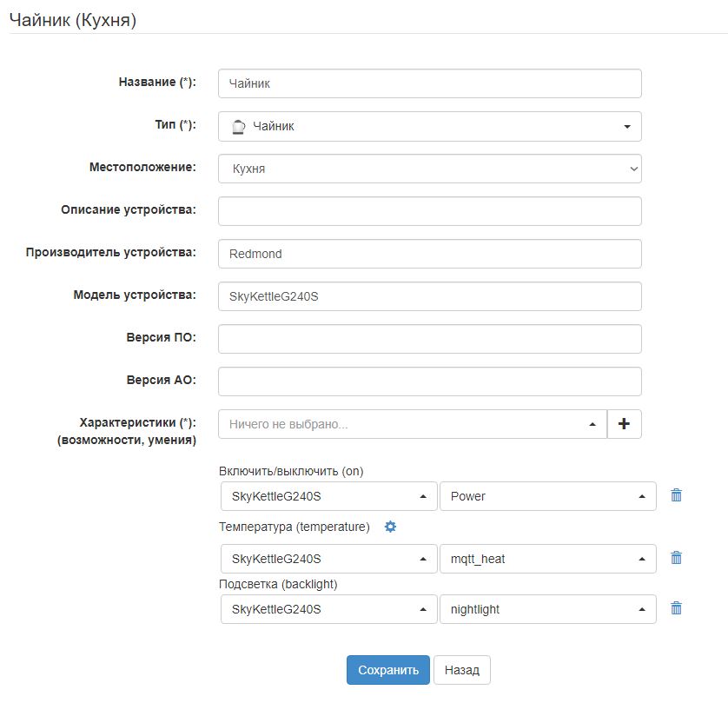Add a new characteristic with plus button

pyautogui.click(x=624, y=424)
